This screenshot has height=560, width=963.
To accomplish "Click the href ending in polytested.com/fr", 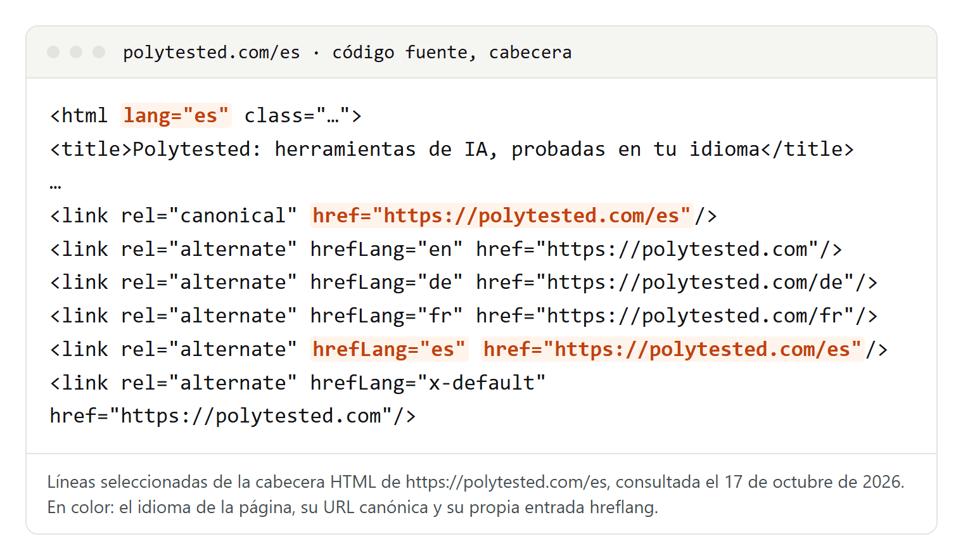I will [665, 315].
